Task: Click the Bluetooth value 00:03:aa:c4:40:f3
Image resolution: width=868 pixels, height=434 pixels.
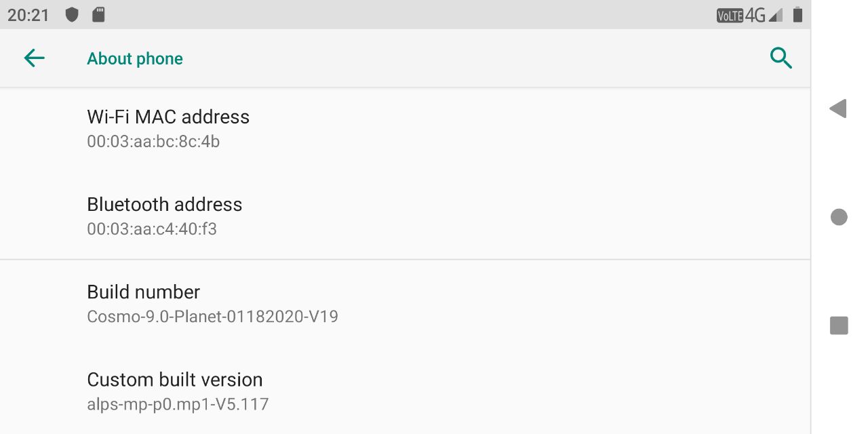Action: pos(152,229)
